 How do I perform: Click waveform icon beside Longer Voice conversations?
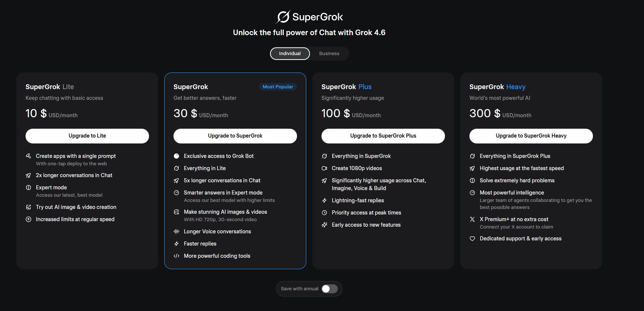[176, 231]
